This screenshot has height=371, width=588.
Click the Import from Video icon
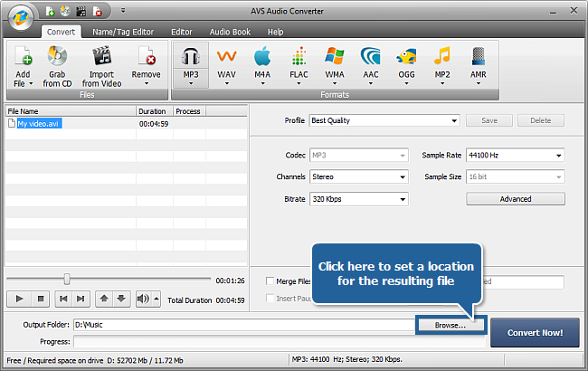[101, 56]
